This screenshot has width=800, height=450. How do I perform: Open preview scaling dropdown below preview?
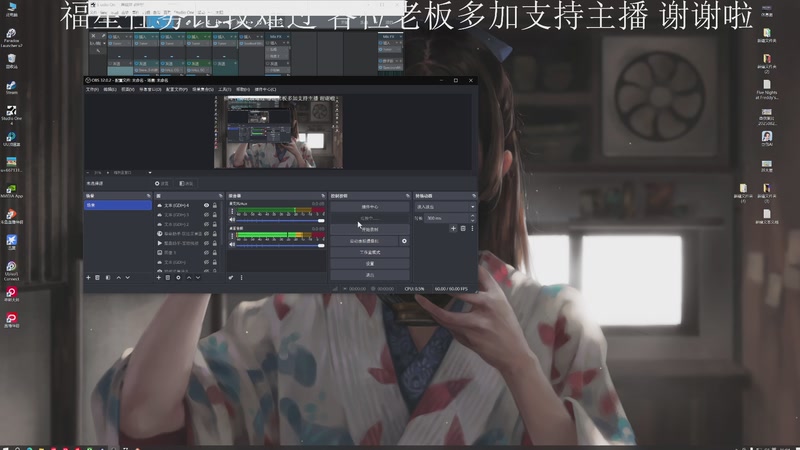tap(132, 172)
